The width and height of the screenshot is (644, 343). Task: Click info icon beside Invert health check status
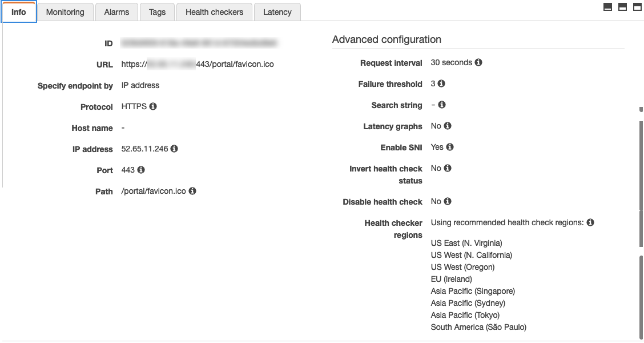(x=448, y=168)
